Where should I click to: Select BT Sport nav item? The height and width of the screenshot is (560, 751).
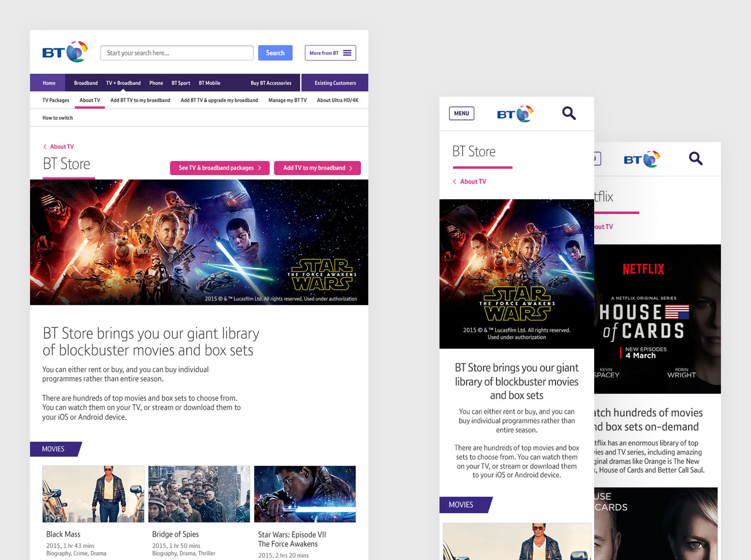181,83
